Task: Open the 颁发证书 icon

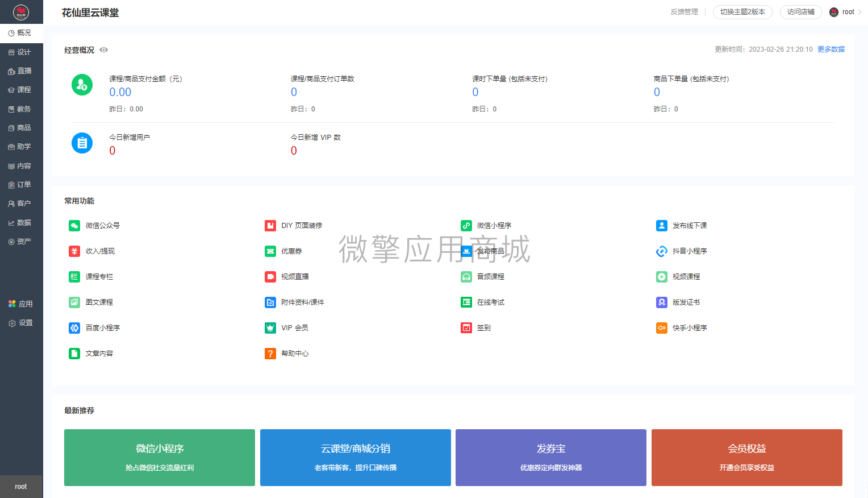Action: click(x=662, y=302)
